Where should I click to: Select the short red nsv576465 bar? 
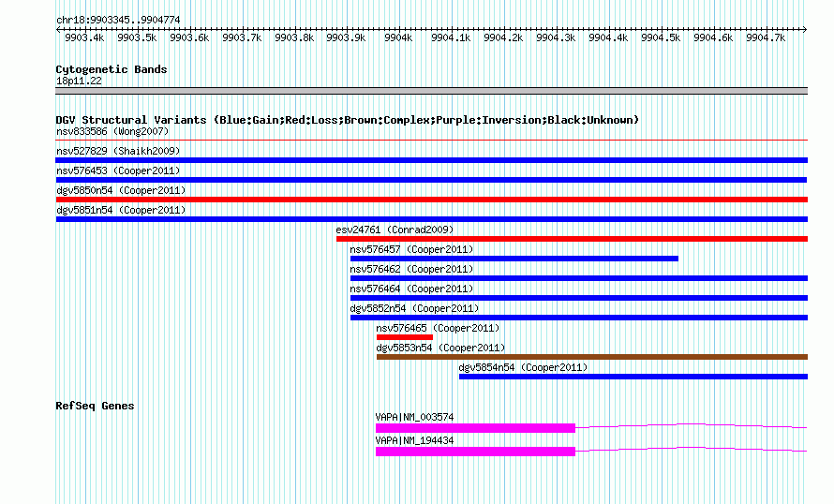pyautogui.click(x=405, y=337)
